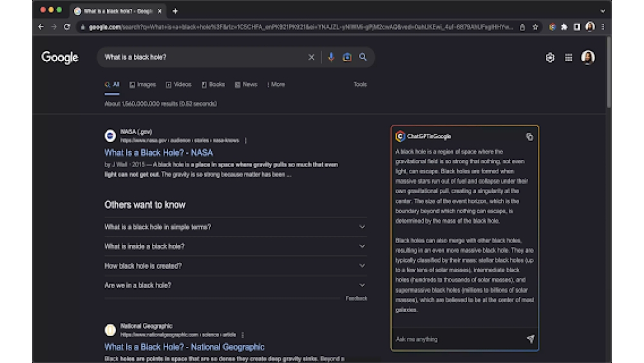Click the browser back arrow
This screenshot has width=644, height=363.
click(x=41, y=26)
